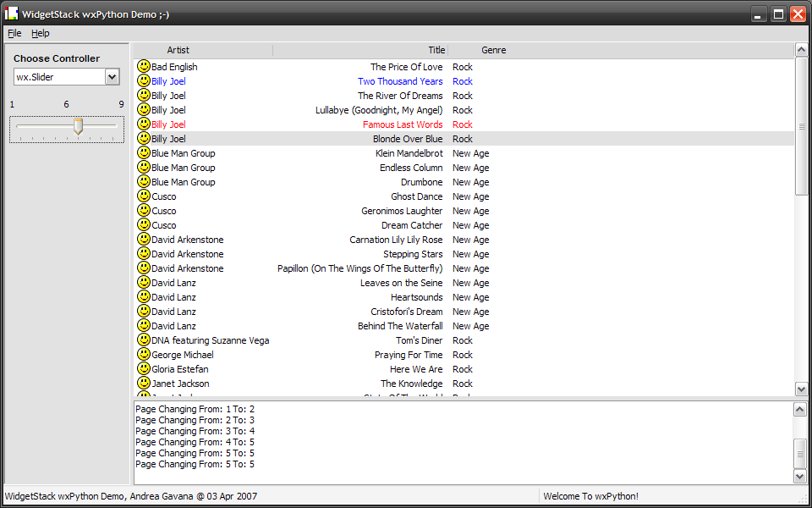The height and width of the screenshot is (508, 812).
Task: Click the Title column header
Action: click(436, 50)
